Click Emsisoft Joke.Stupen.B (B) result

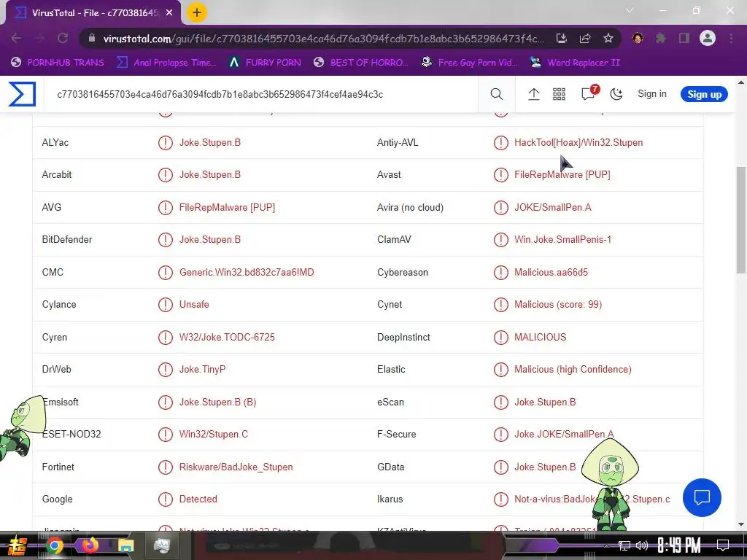tap(217, 402)
